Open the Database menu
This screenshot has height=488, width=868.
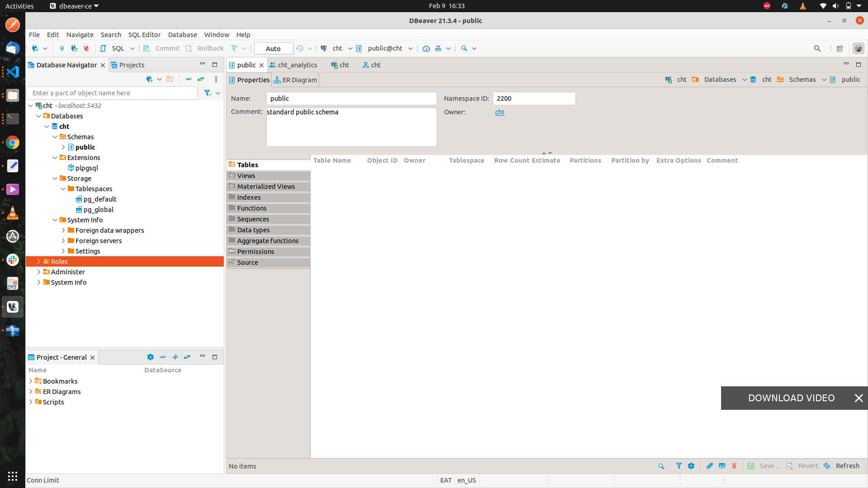(183, 35)
